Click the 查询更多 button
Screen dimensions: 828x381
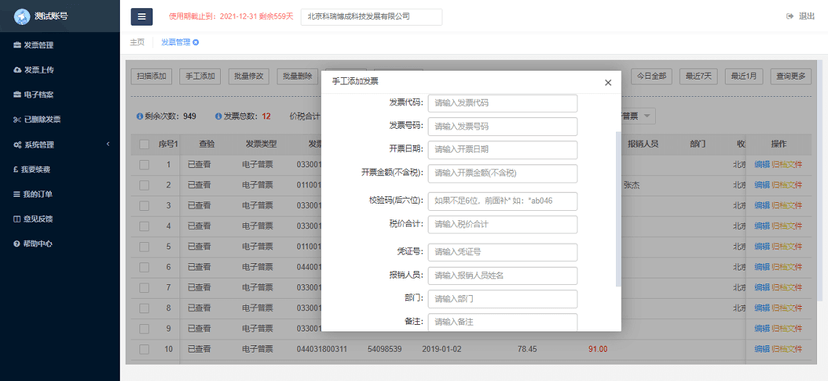pos(791,76)
